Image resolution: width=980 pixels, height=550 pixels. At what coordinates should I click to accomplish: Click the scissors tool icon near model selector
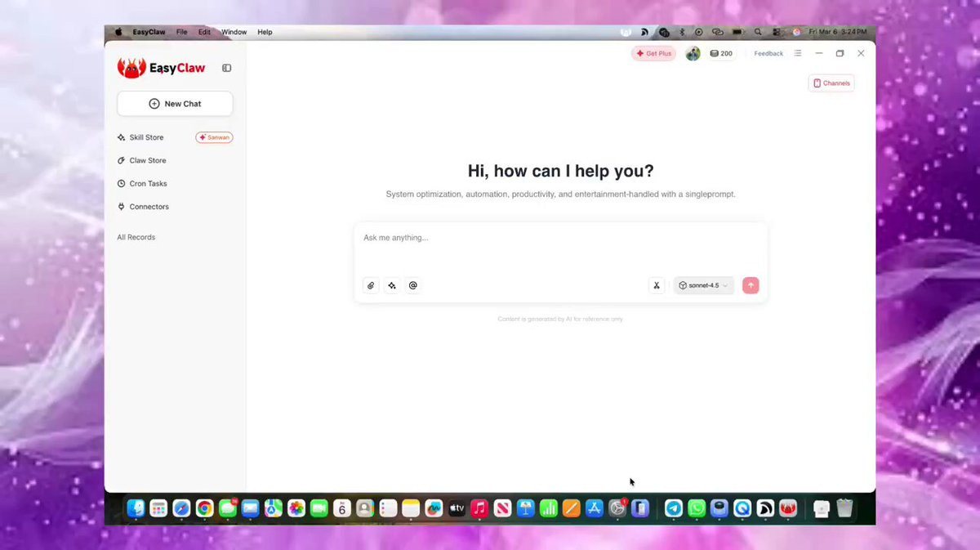tap(657, 285)
